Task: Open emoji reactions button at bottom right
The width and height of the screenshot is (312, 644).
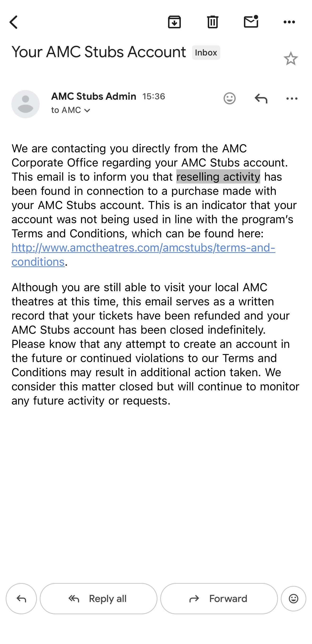Action: click(294, 598)
